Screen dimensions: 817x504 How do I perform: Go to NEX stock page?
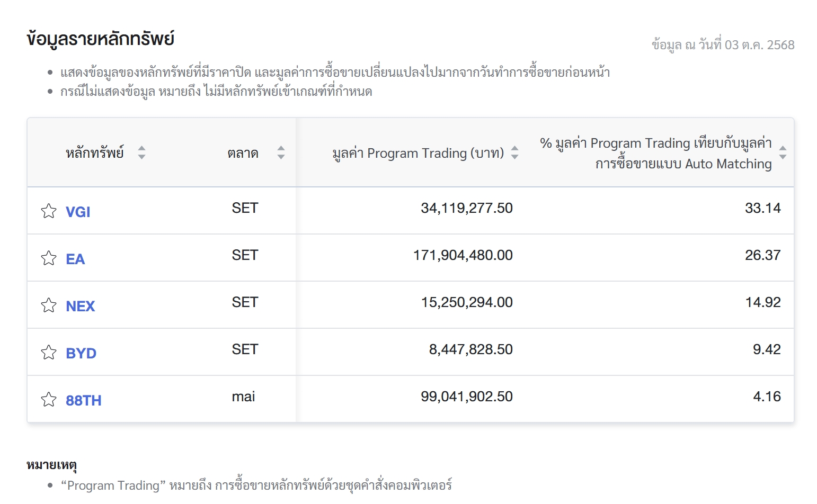[80, 306]
